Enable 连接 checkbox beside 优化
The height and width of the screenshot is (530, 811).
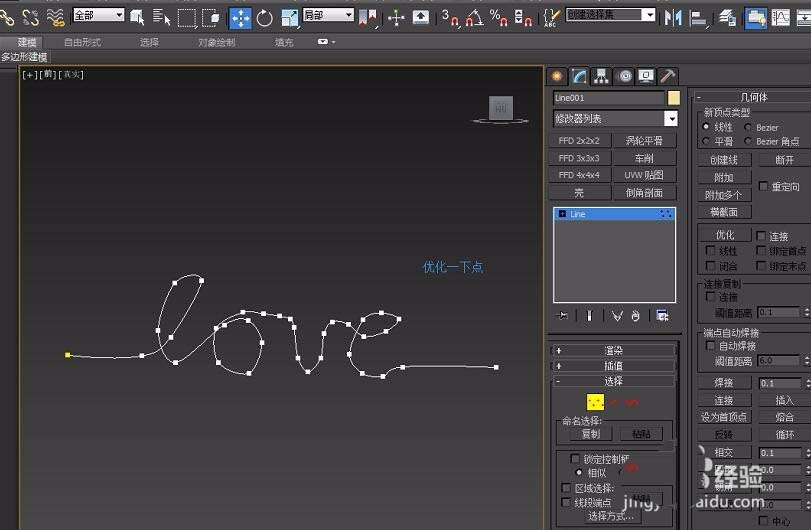tap(761, 236)
